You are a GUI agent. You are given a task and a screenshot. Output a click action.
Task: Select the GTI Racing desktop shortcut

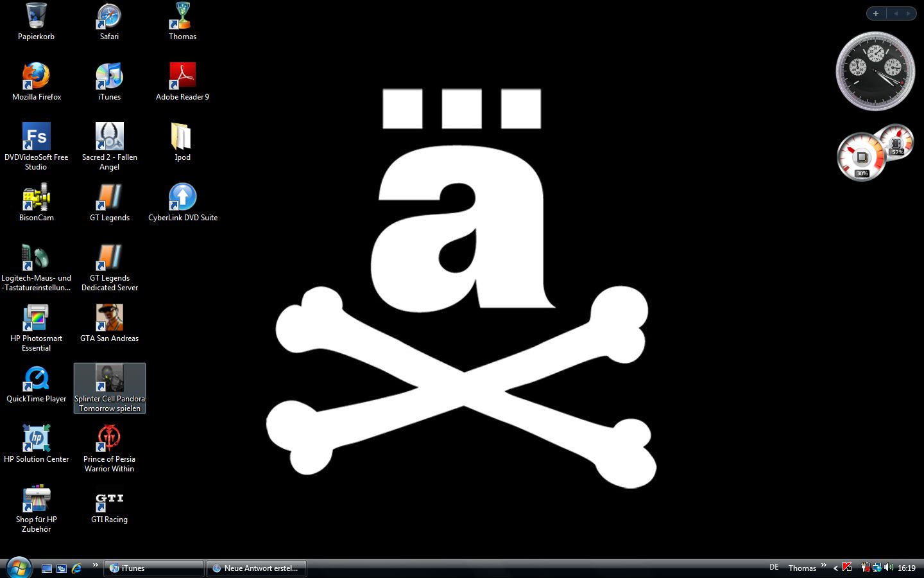coord(109,505)
